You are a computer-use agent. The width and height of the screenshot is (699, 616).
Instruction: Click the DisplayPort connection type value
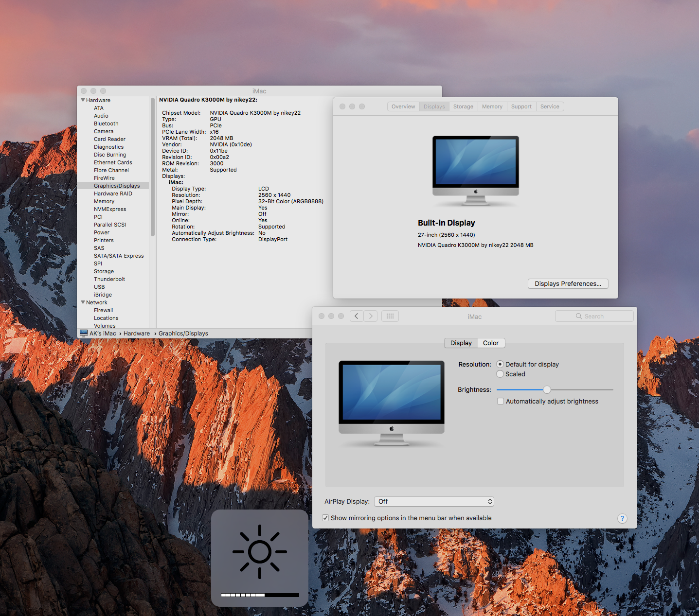[273, 239]
